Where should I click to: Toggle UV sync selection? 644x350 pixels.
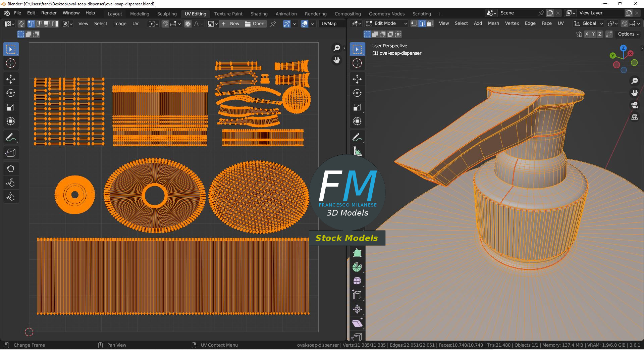click(21, 24)
